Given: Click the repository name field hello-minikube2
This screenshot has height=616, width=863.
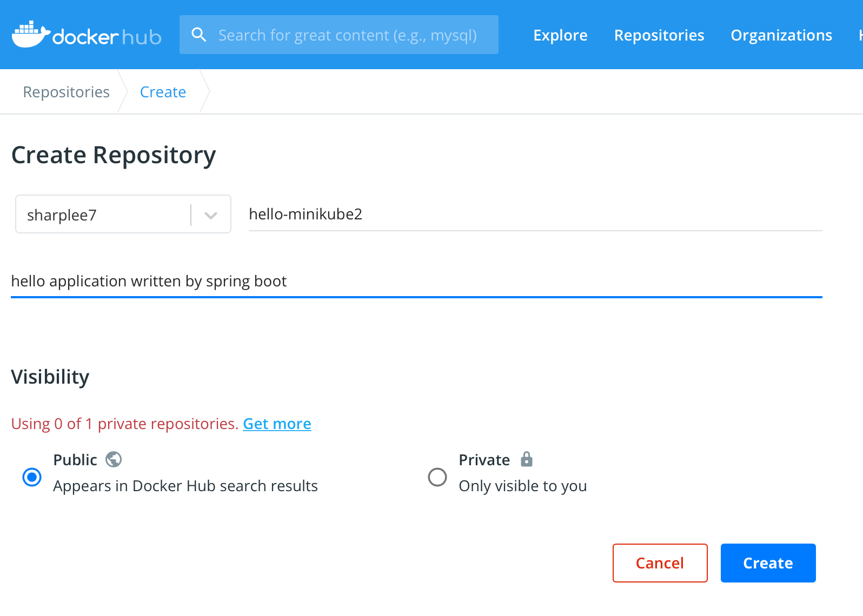Looking at the screenshot, I should [535, 214].
